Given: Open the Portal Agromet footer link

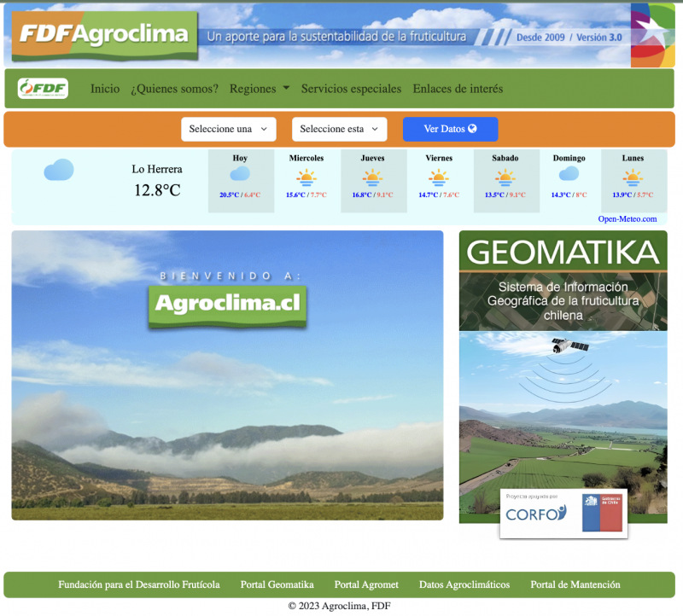Looking at the screenshot, I should (x=366, y=584).
